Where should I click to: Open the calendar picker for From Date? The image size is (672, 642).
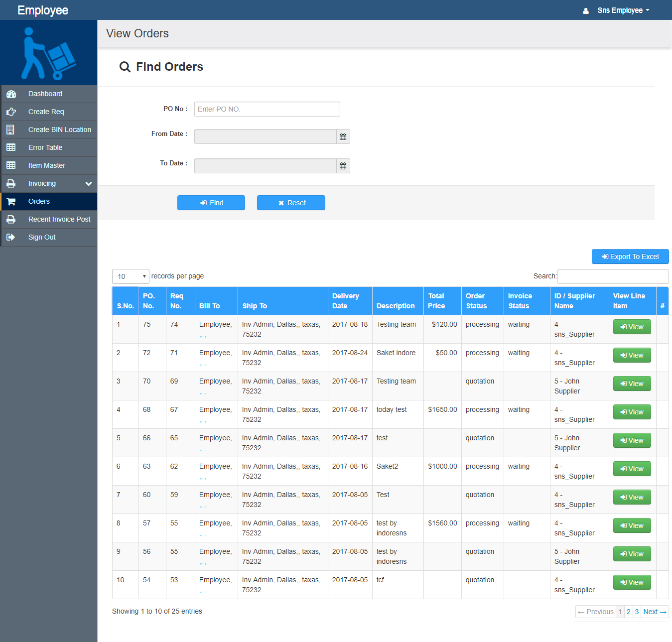pyautogui.click(x=343, y=136)
